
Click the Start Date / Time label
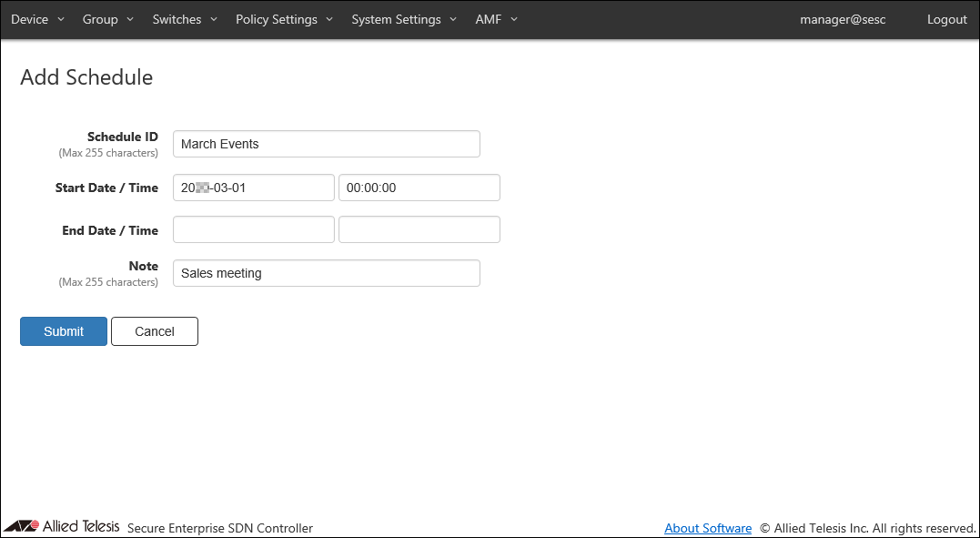[106, 188]
